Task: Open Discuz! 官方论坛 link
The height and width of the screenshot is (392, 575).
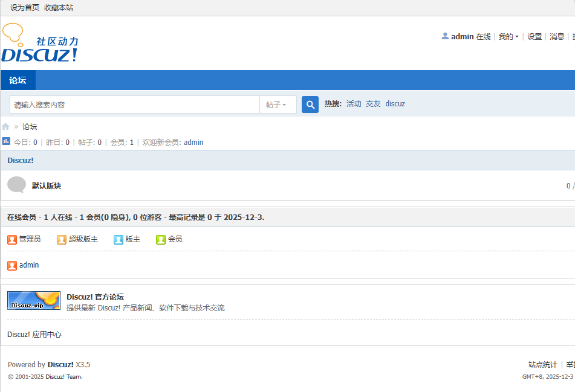Action: 95,297
